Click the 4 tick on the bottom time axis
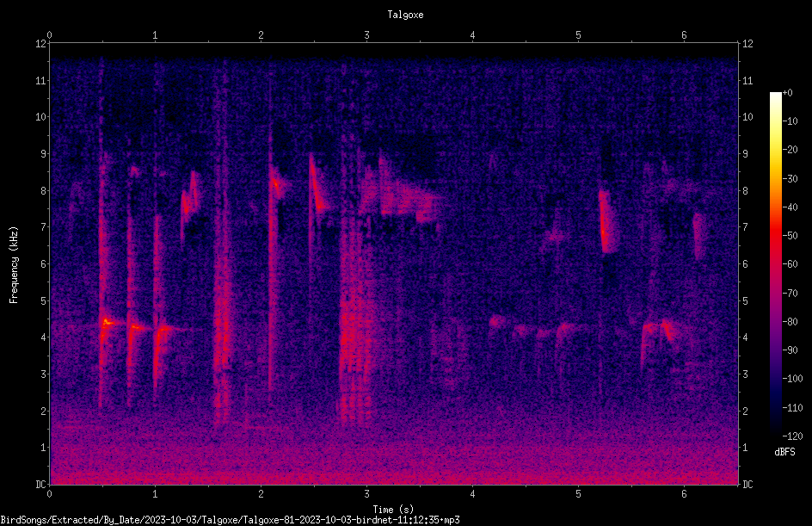The height and width of the screenshot is (526, 812). [472, 494]
